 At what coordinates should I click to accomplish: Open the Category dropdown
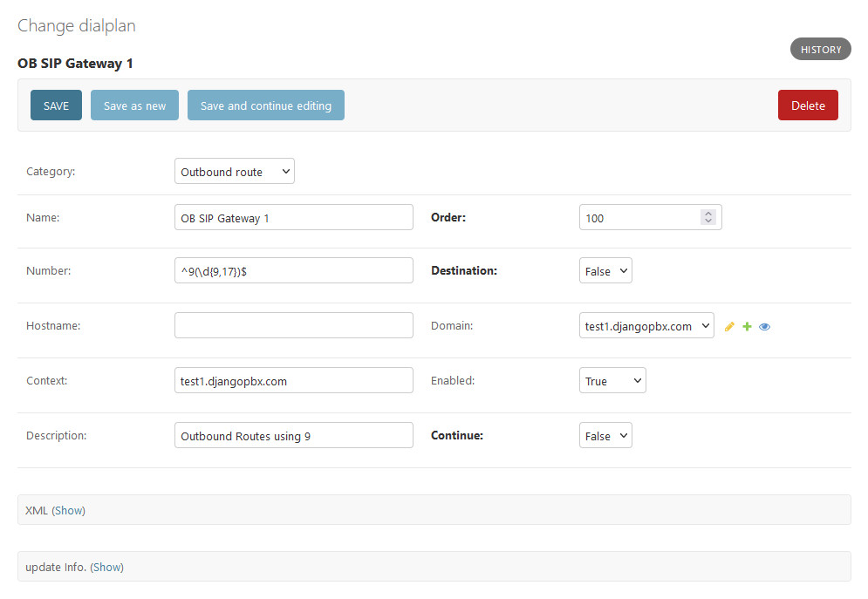coord(234,172)
